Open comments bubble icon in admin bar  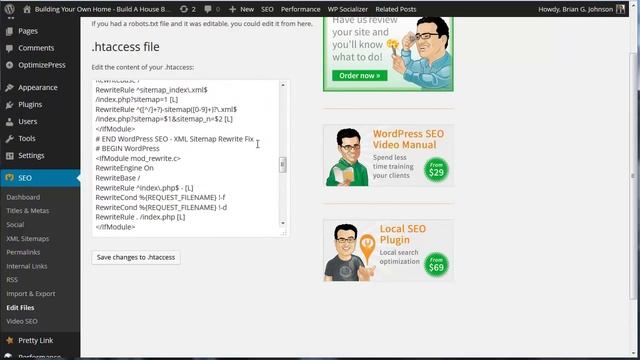click(x=208, y=9)
